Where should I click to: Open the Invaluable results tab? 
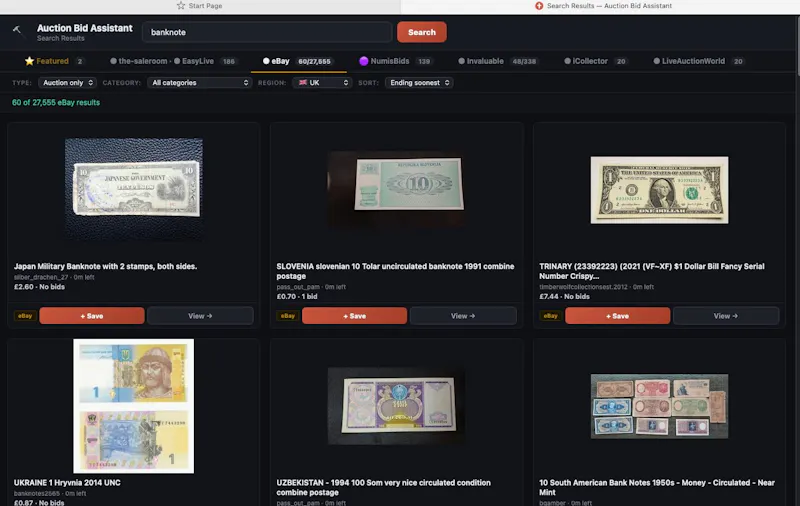click(498, 61)
